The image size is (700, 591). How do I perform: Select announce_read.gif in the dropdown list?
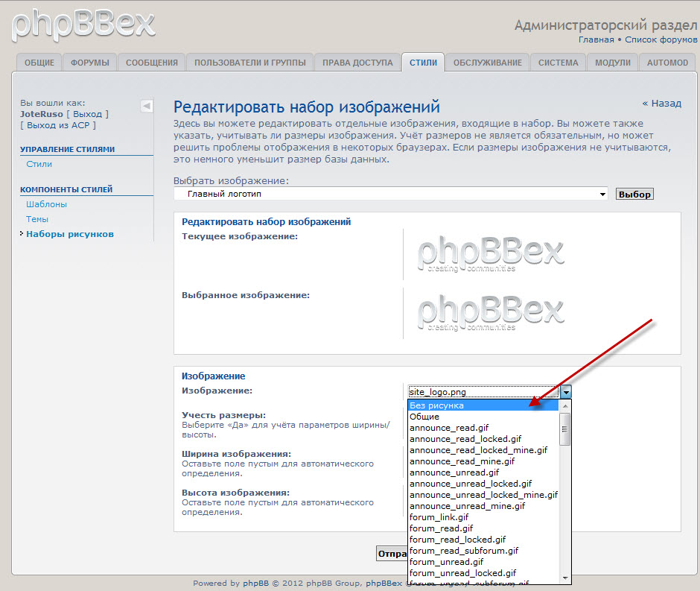coord(449,428)
